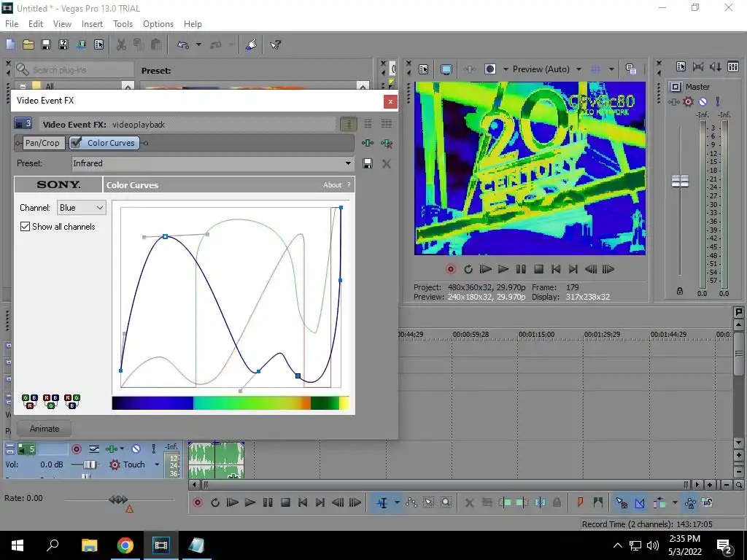The width and height of the screenshot is (747, 560).
Task: Close the Video Event FX window
Action: [x=390, y=101]
